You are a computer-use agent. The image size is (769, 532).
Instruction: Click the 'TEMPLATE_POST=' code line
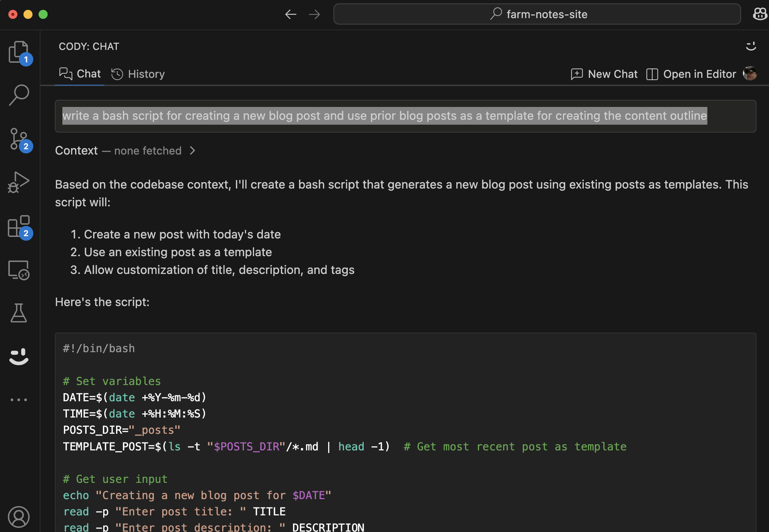[x=345, y=446]
